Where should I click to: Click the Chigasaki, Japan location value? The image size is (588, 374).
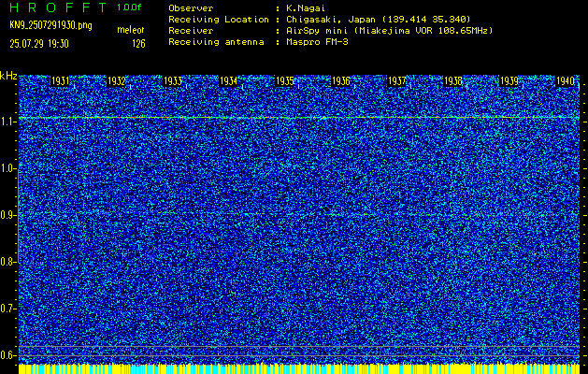379,19
